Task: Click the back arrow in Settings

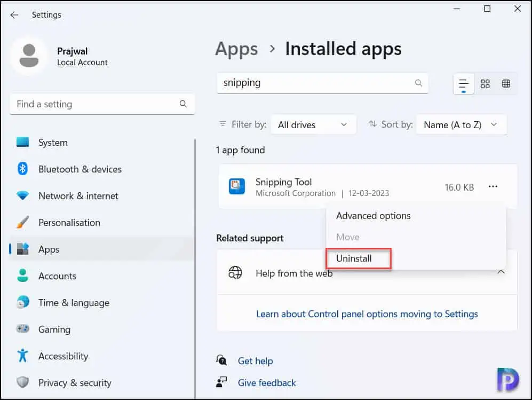Action: tap(14, 15)
